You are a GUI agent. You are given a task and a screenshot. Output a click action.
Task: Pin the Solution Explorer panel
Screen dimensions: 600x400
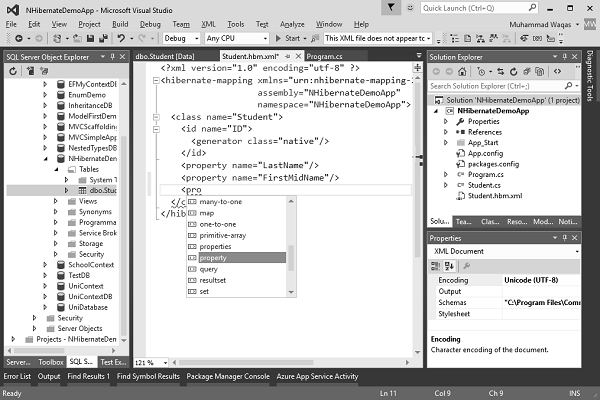565,57
